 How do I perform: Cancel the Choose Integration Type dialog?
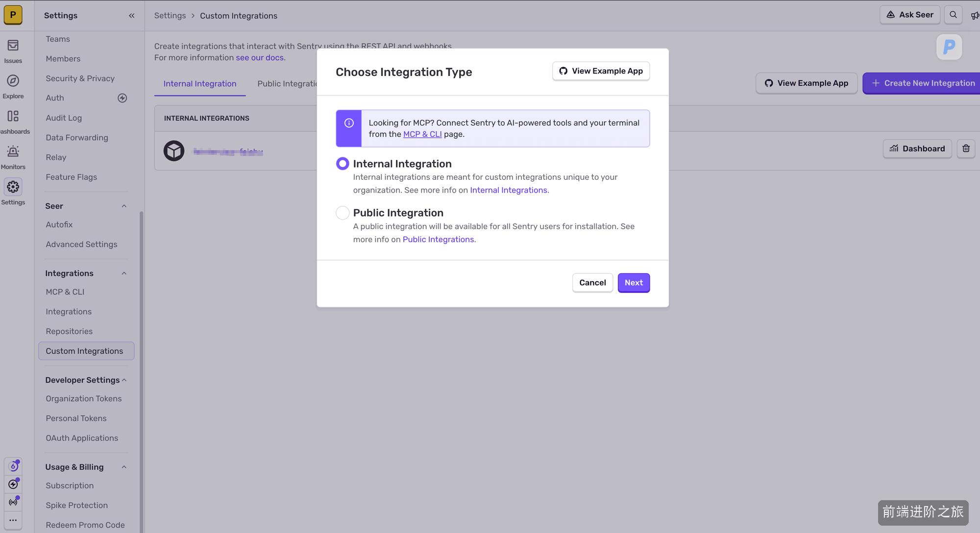click(x=592, y=283)
